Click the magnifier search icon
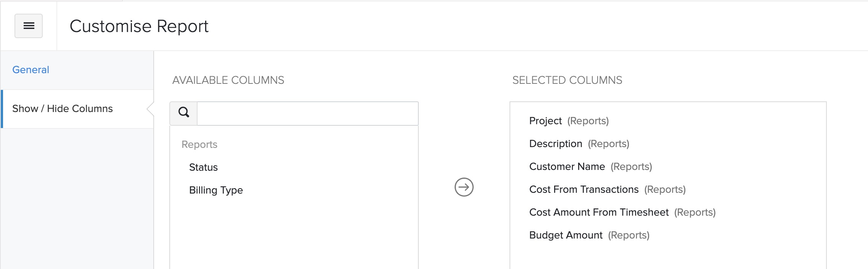868x269 pixels. coord(184,113)
